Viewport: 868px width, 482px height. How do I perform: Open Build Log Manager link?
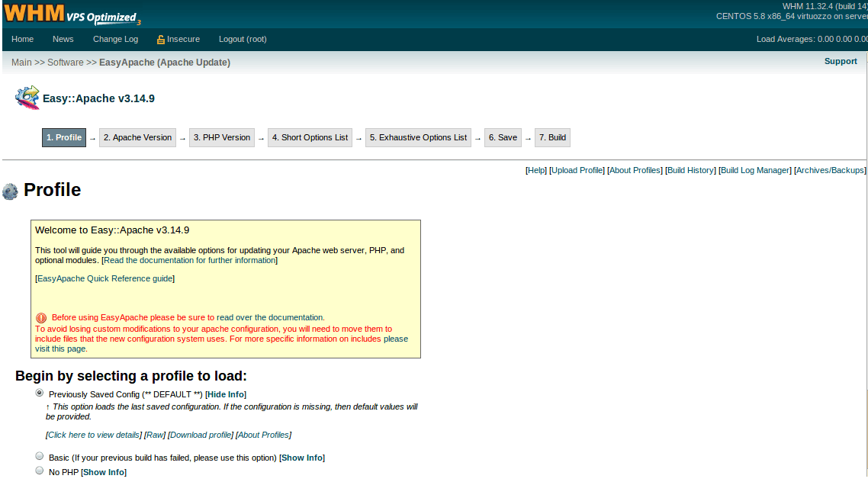click(x=755, y=170)
